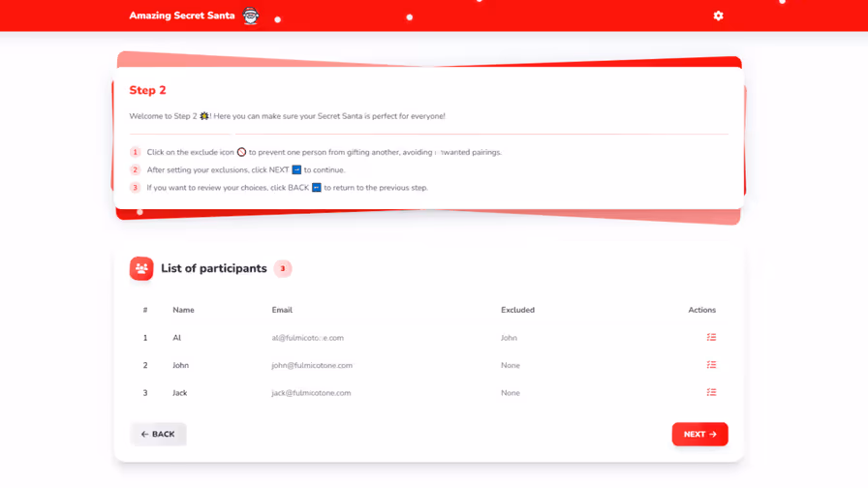868x488 pixels.
Task: Open exclusion list icon for John
Action: click(711, 365)
